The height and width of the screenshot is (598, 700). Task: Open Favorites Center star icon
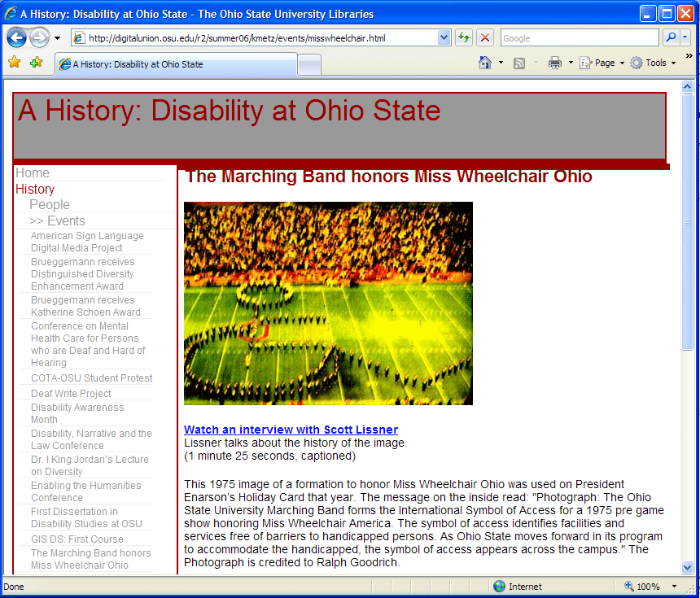pyautogui.click(x=15, y=62)
